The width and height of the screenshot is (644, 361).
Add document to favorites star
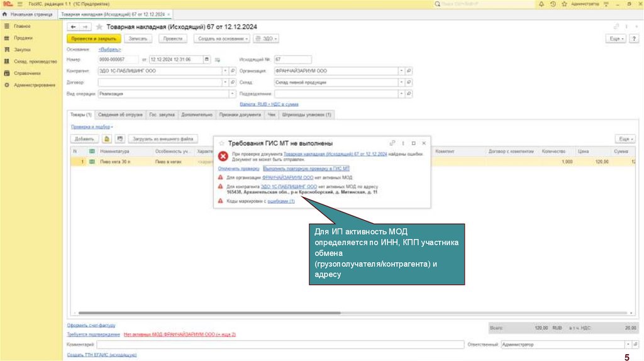coord(99,26)
